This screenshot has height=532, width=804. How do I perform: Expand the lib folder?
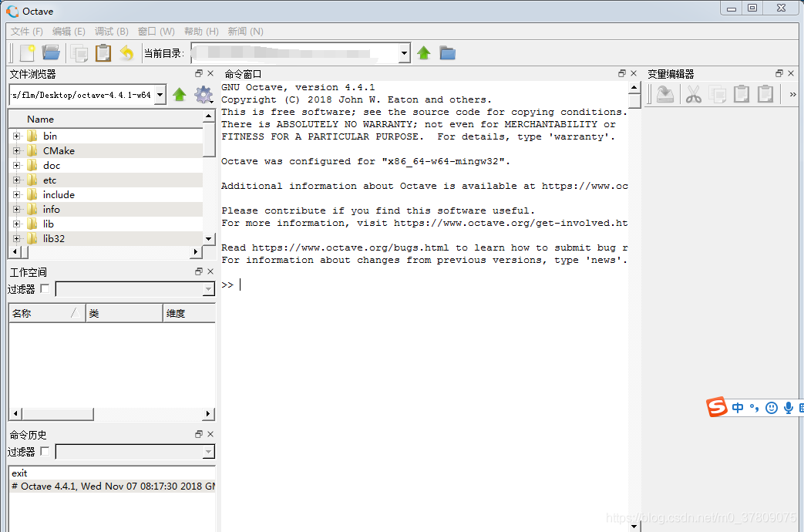17,224
